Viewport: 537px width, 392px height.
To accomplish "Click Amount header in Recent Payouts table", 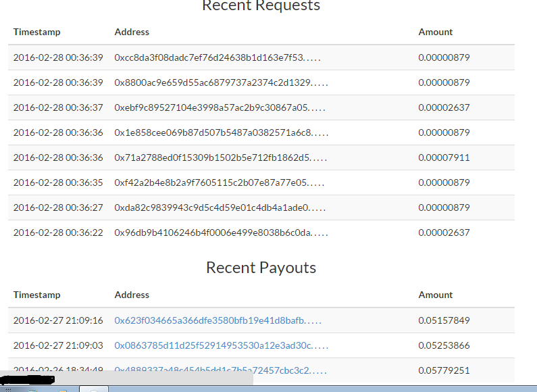I will point(435,295).
